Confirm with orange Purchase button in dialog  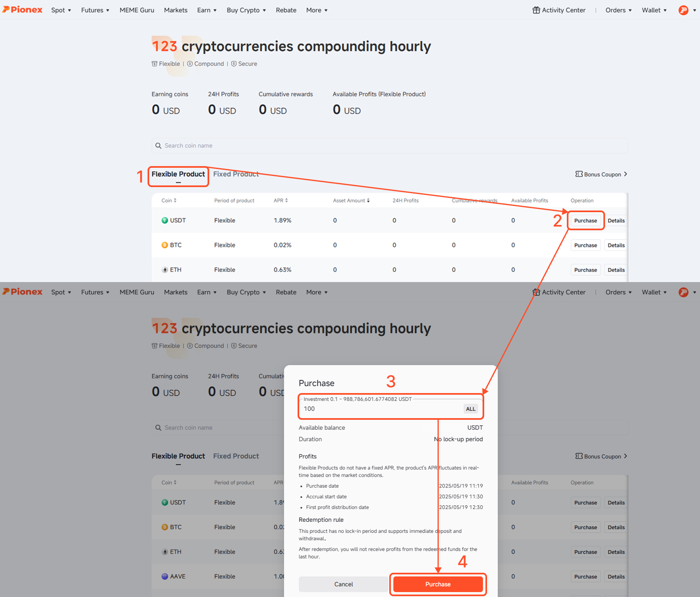click(438, 584)
